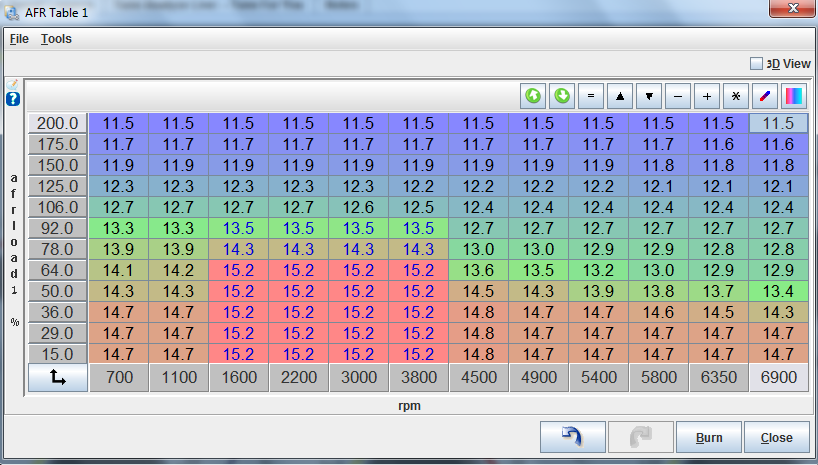Select the 200.0 load row header
Viewport: 818px width, 465px height.
(58, 124)
